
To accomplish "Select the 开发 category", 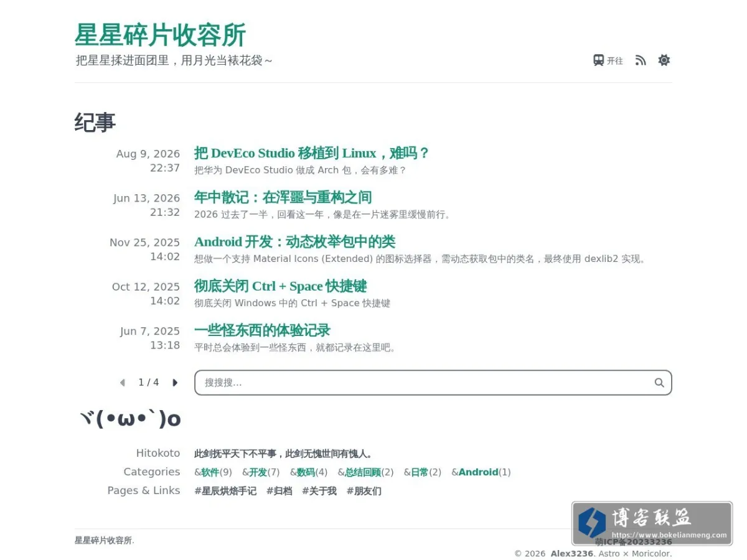I will pos(258,472).
